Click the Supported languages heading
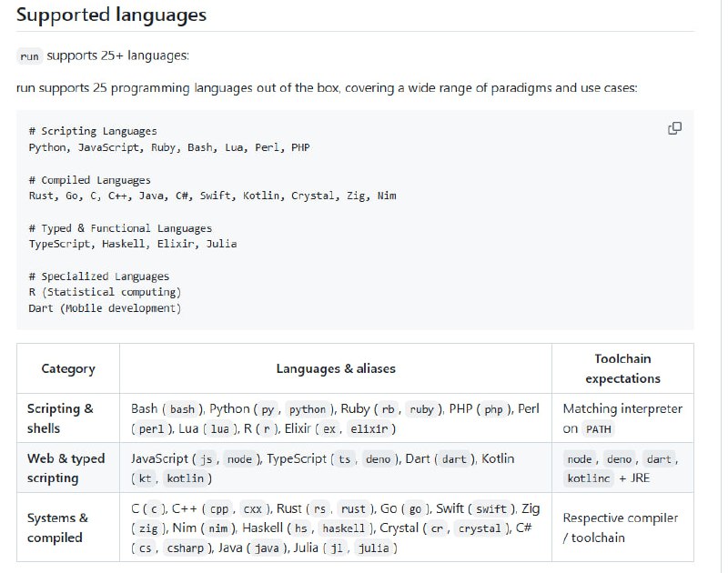 [x=111, y=15]
